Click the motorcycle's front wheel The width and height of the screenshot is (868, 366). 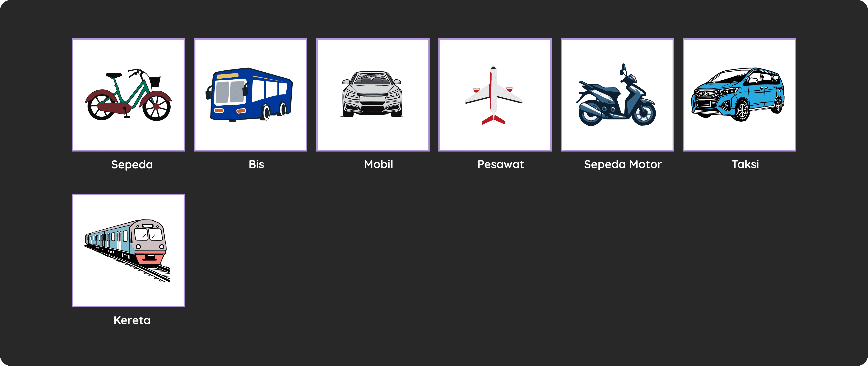[x=644, y=113]
